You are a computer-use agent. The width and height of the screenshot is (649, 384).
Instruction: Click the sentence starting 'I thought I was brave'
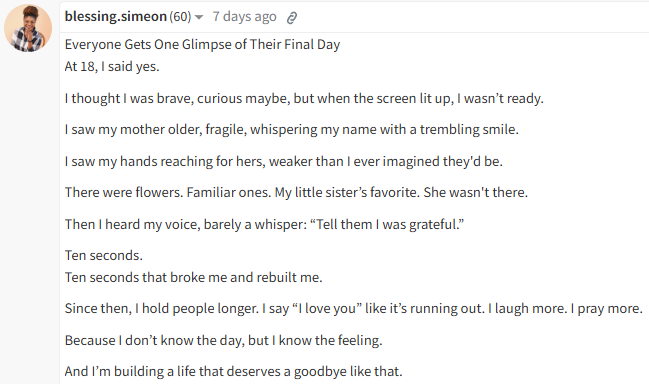point(304,98)
